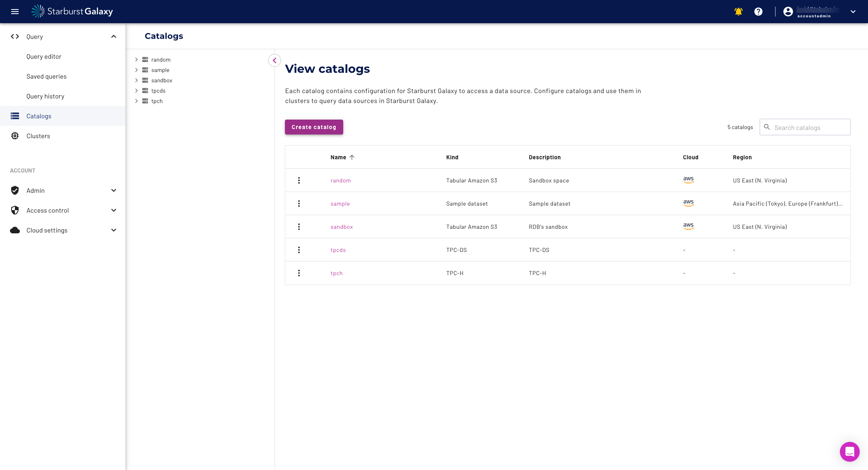Open the chat support bubble
Screen dimensions: 868x470
(x=849, y=451)
